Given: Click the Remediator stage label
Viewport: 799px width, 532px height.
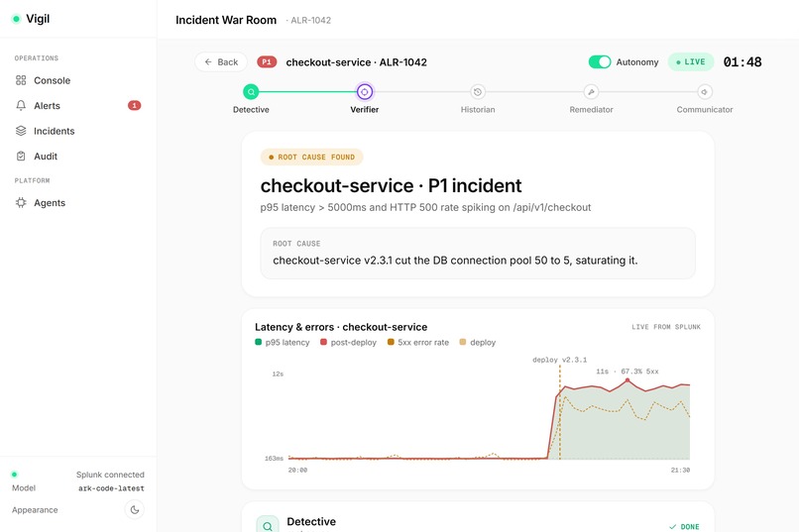Looking at the screenshot, I should click(x=591, y=109).
